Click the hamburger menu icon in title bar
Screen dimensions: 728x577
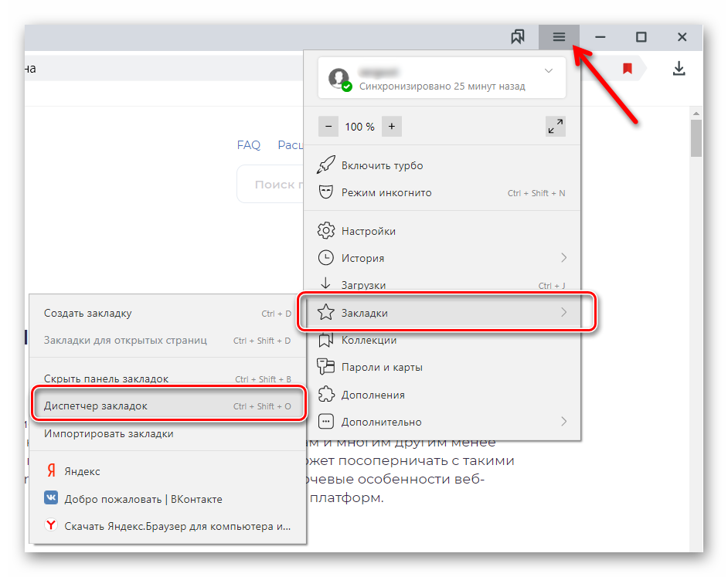(559, 37)
